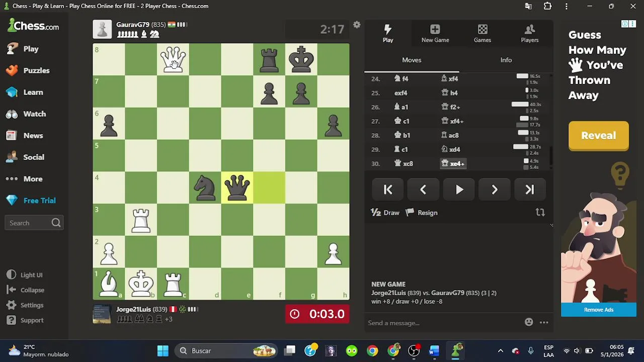Switch to the Players tab
The width and height of the screenshot is (644, 362).
click(529, 33)
